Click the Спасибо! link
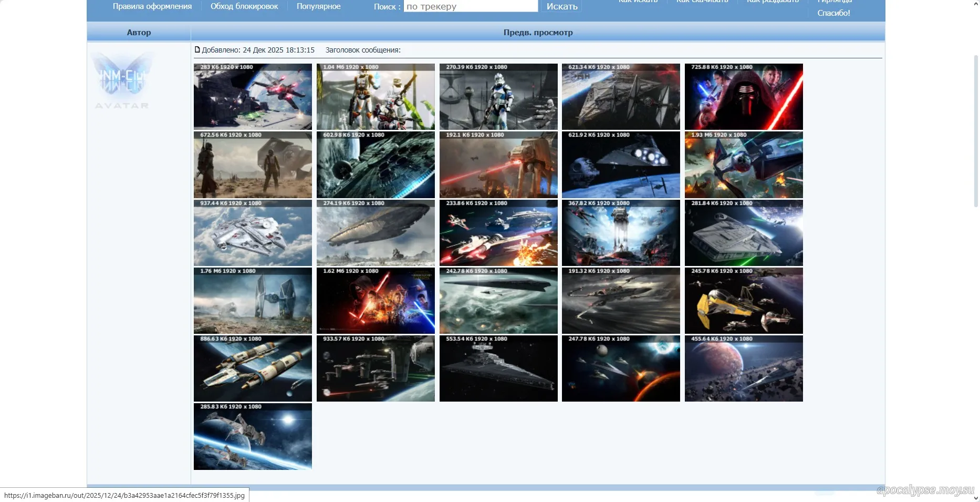980x502 pixels. pyautogui.click(x=833, y=13)
